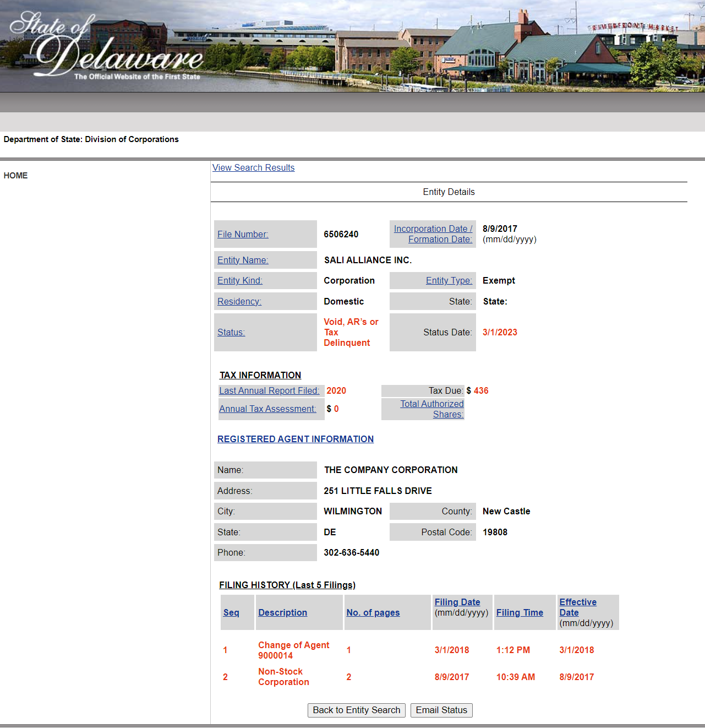Click address 251 LITTLE FALLS DRIVE
The height and width of the screenshot is (728, 705).
pyautogui.click(x=378, y=491)
